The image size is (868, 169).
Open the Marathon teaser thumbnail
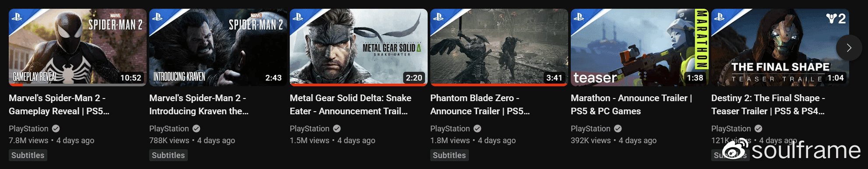(640, 47)
